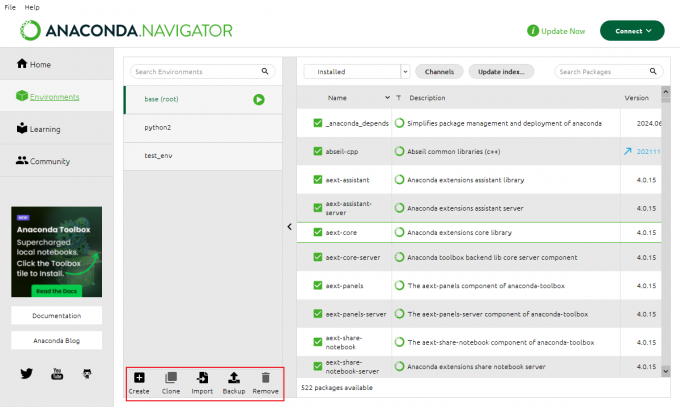This screenshot has height=407, width=680.
Task: Uncheck the aext-assistant package checkbox
Action: [x=318, y=180]
